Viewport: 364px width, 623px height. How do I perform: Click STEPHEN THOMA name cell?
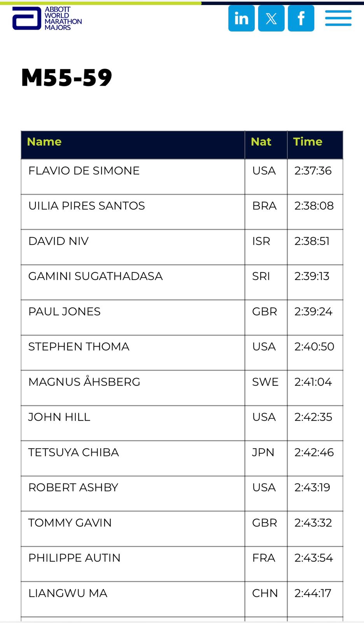click(133, 353)
